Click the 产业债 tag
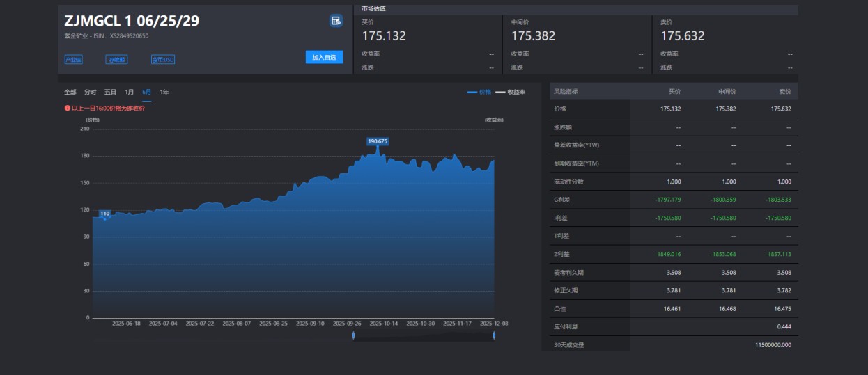 [x=73, y=60]
